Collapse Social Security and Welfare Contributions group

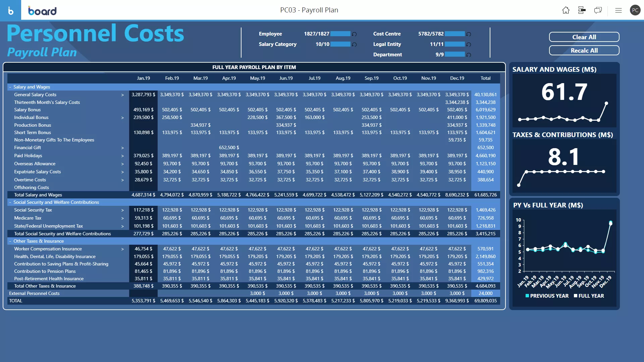tap(10, 202)
